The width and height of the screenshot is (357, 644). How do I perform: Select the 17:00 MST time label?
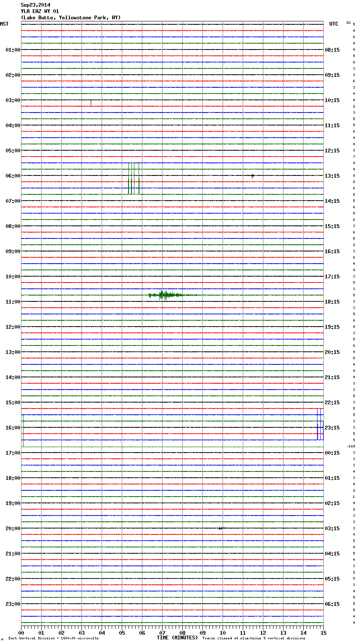(13, 453)
